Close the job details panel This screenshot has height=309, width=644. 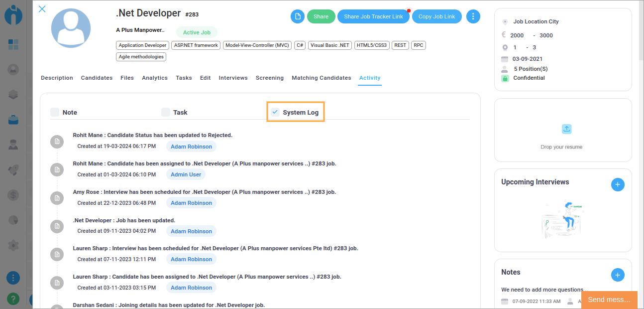click(x=42, y=9)
